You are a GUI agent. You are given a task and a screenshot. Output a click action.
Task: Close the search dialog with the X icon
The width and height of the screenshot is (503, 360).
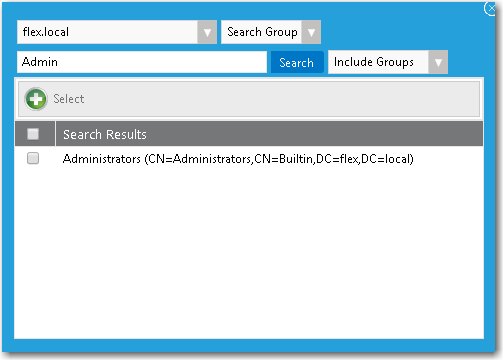click(490, 8)
